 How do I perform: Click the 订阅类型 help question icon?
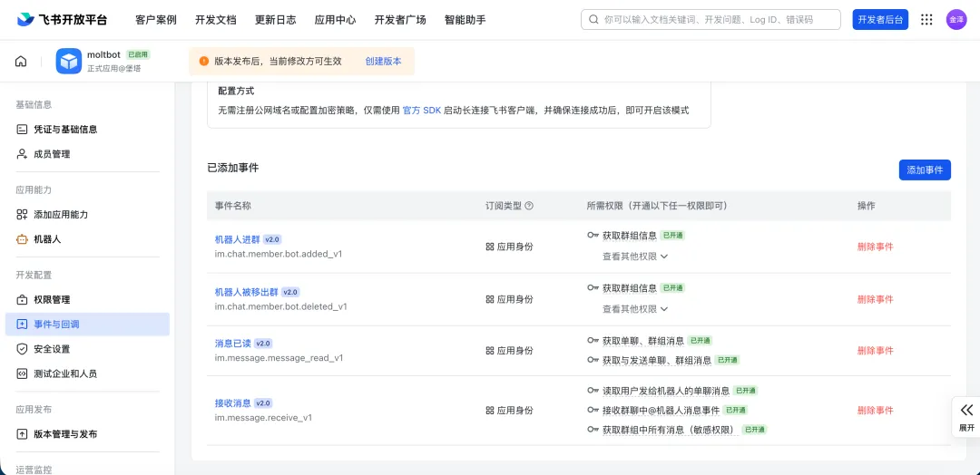(x=529, y=206)
